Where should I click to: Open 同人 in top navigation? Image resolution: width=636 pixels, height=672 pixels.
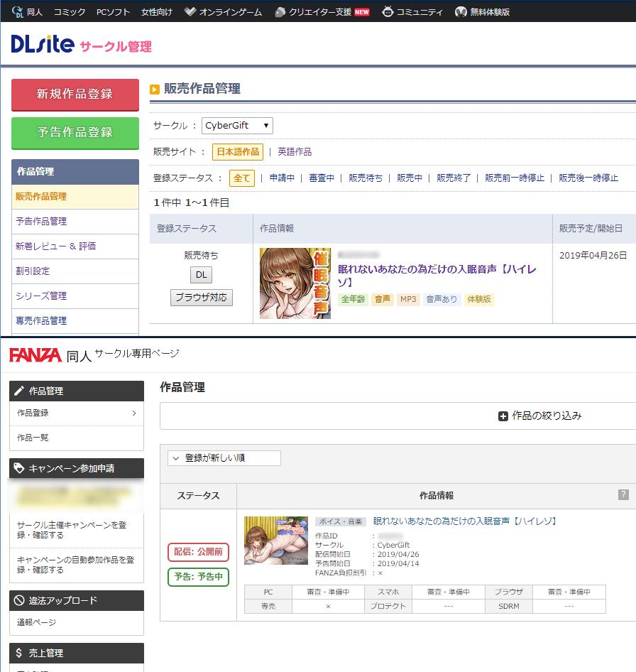point(35,12)
